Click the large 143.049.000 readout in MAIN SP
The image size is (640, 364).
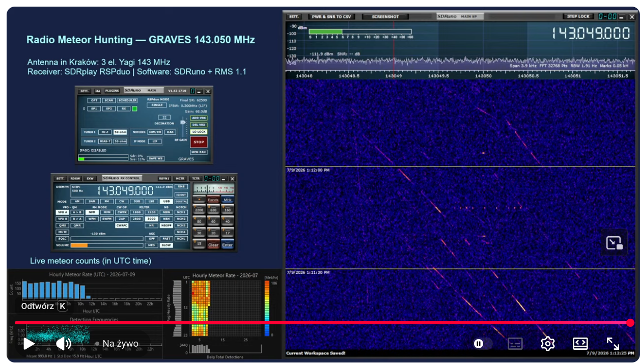coord(591,34)
